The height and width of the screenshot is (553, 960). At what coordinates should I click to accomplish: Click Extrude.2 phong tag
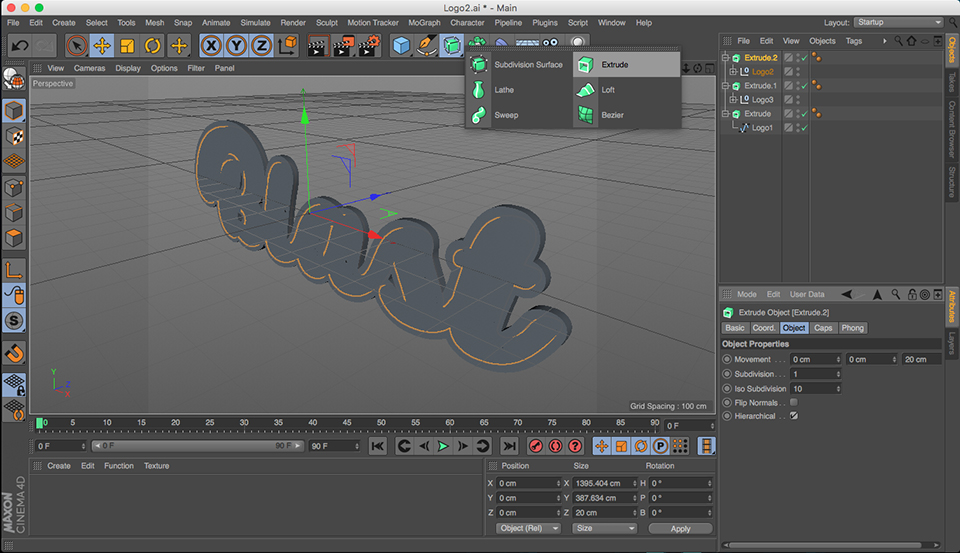[816, 58]
